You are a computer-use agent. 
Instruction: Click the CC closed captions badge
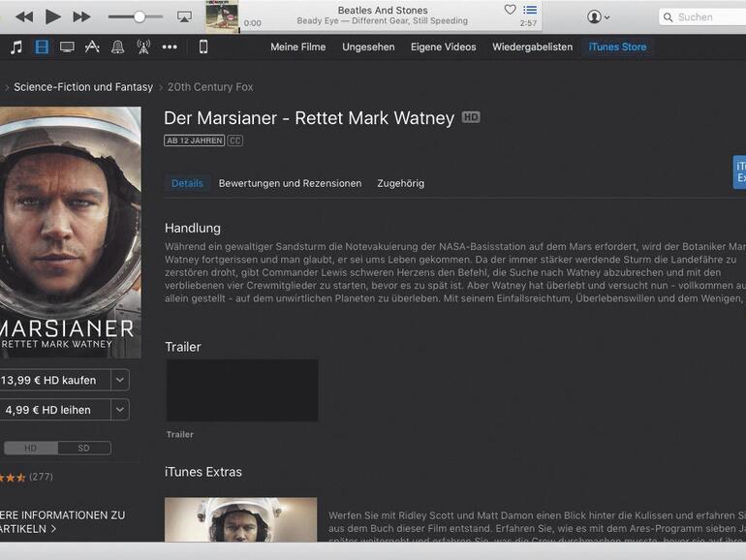235,140
